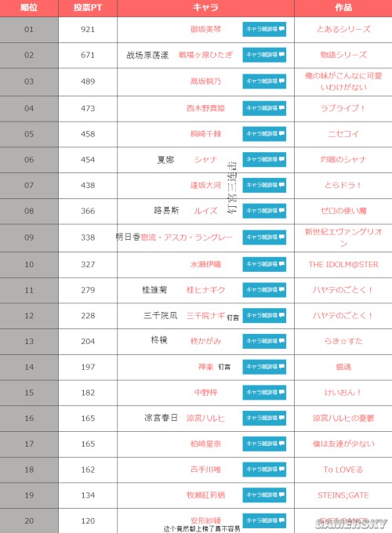
Task: Click chat bubble button for 西木野真姫
Action: point(264,108)
